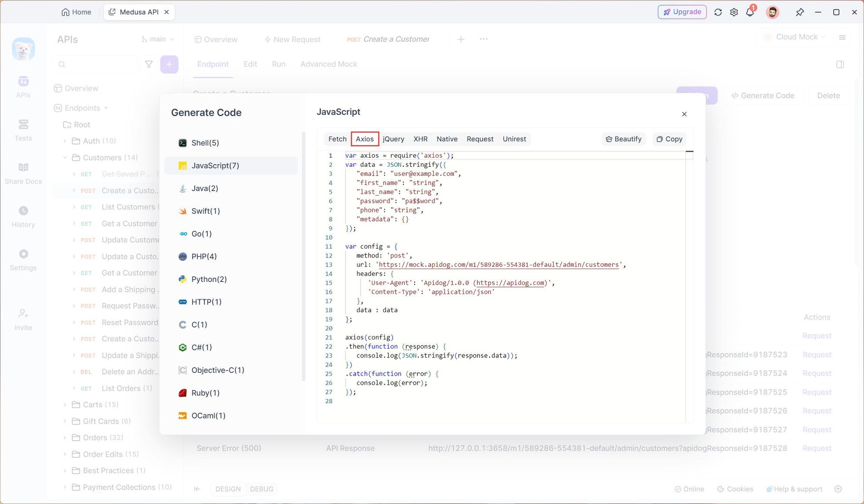Image resolution: width=864 pixels, height=504 pixels.
Task: Click the Invite sidebar icon
Action: (23, 320)
